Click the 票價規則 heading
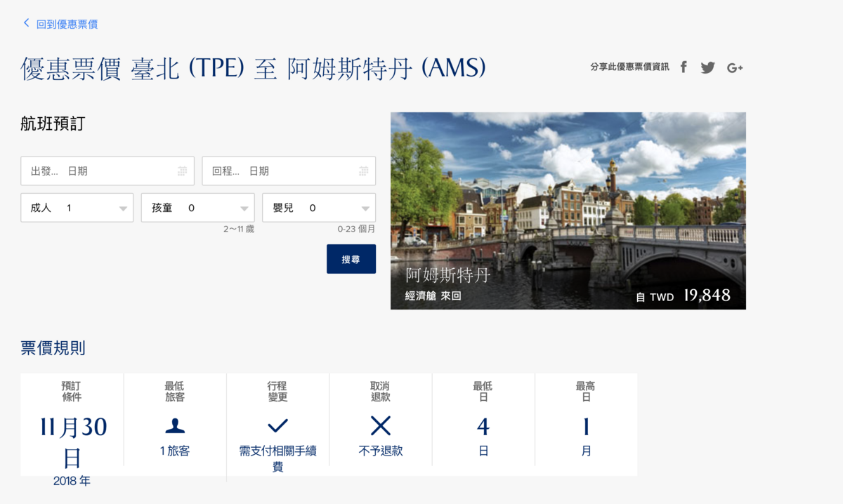Viewport: 843px width, 504px height. click(x=53, y=347)
